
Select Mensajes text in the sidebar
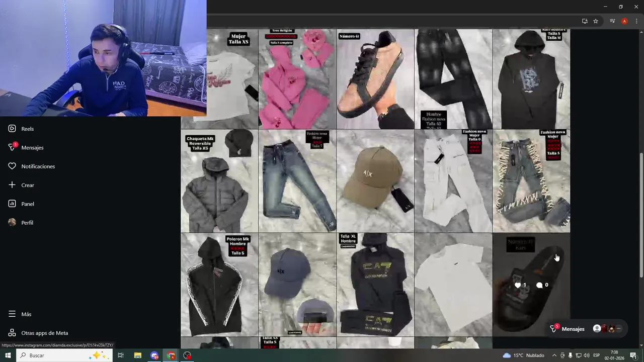tap(32, 147)
